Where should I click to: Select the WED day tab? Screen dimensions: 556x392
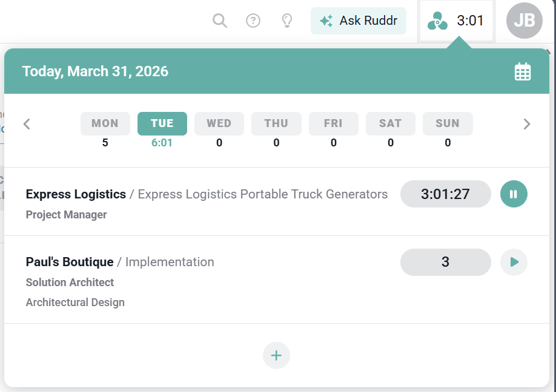[219, 123]
